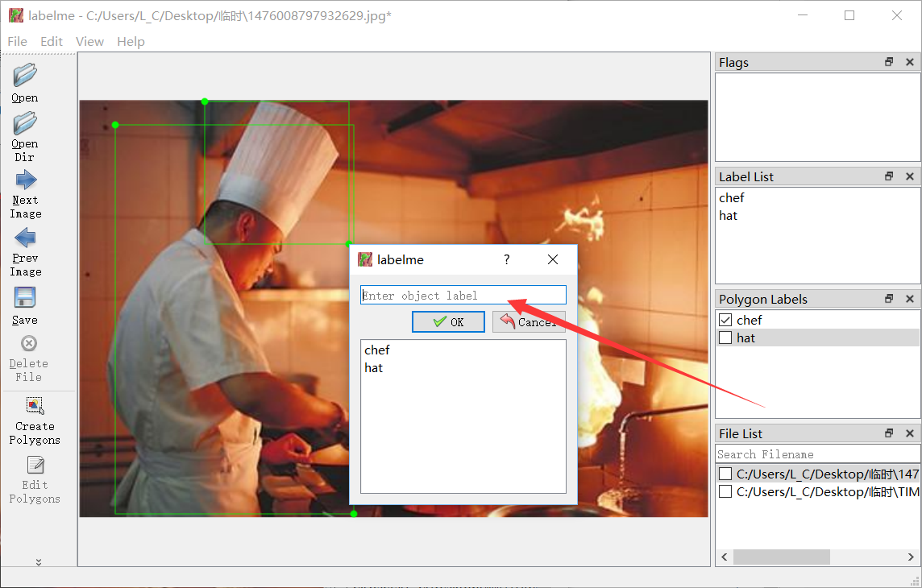Close the File List panel
This screenshot has width=922, height=588.
[x=910, y=433]
